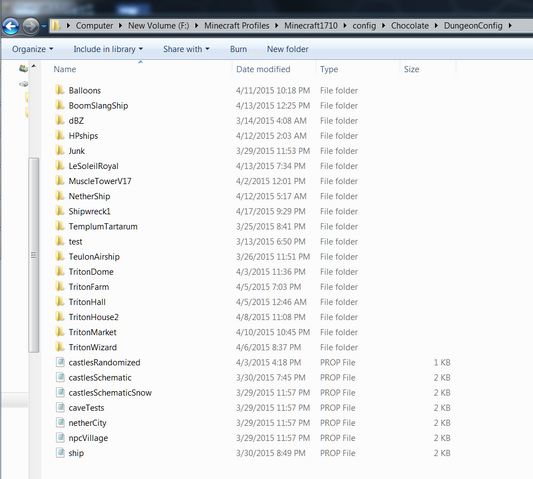Sort by the Name column header

pyautogui.click(x=65, y=69)
